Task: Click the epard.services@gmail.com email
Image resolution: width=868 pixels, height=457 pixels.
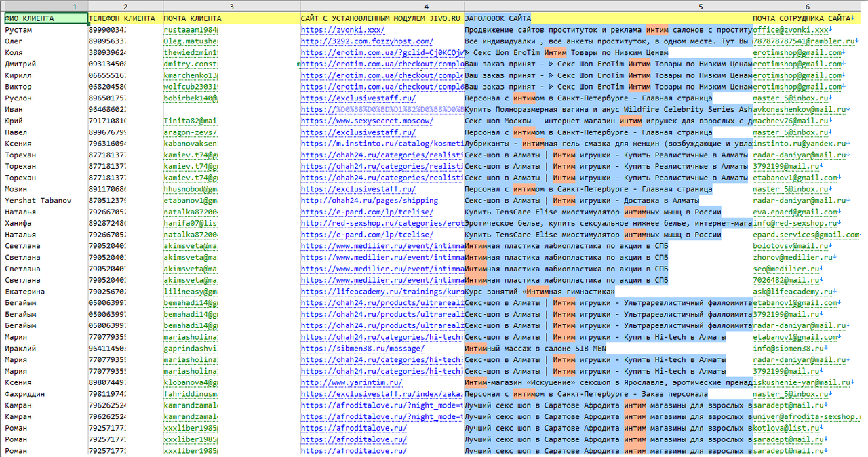Action: point(806,235)
